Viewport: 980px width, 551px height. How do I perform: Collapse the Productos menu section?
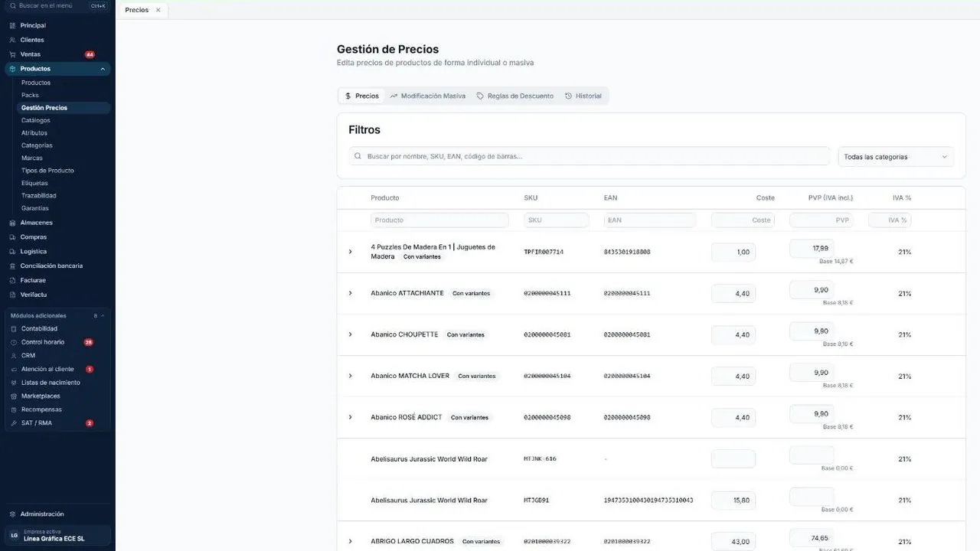click(103, 69)
